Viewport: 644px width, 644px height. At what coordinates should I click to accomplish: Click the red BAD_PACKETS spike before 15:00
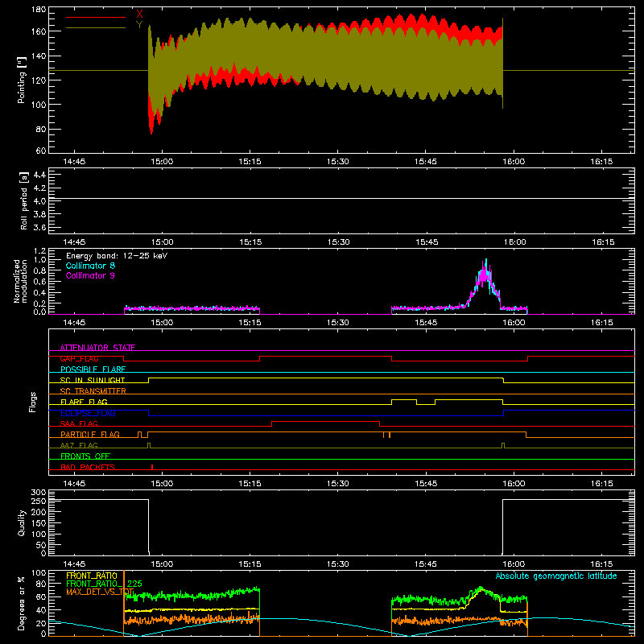coord(152,467)
